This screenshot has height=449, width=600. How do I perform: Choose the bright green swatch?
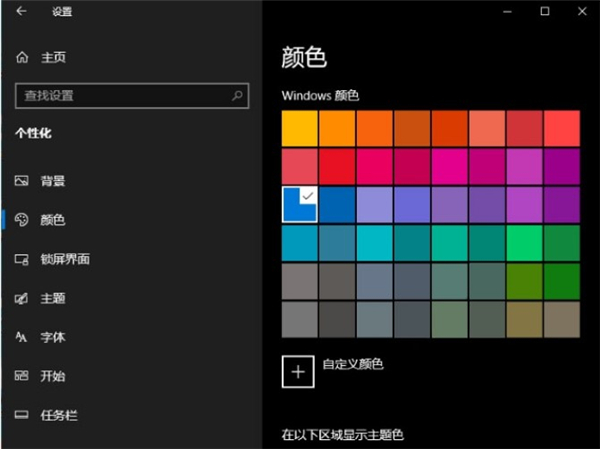[x=524, y=243]
